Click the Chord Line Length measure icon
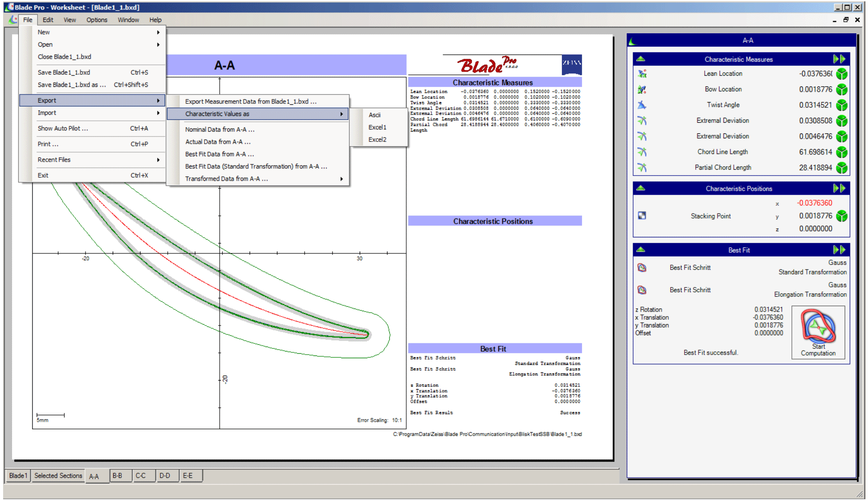The width and height of the screenshot is (868, 501). tap(642, 152)
